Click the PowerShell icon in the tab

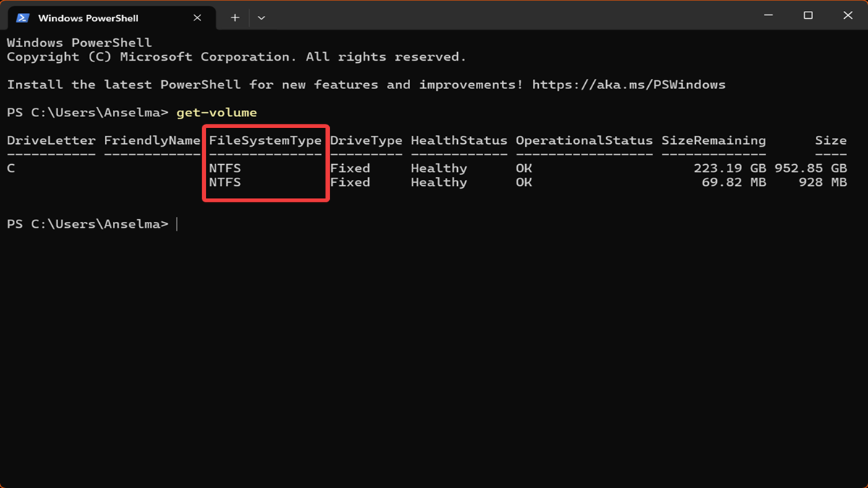coord(22,17)
